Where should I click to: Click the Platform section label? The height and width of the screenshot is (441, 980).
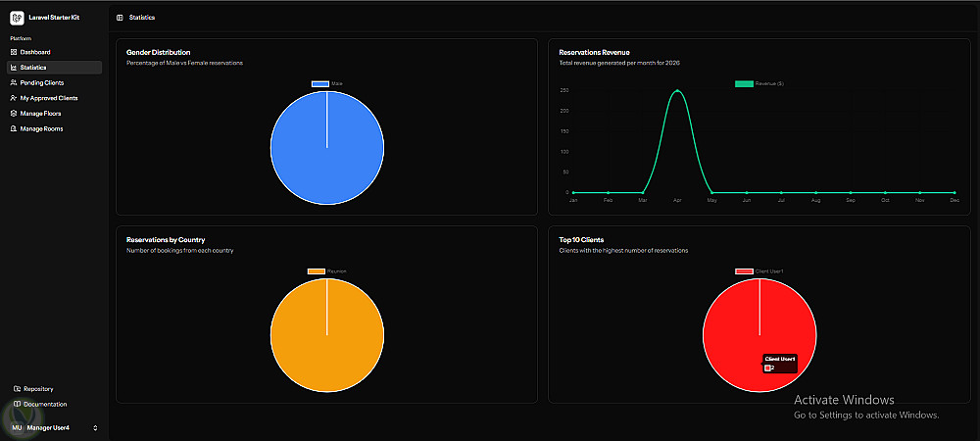[x=21, y=39]
